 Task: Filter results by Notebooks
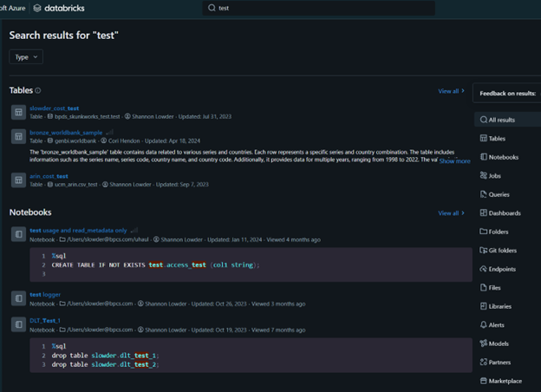(x=499, y=157)
